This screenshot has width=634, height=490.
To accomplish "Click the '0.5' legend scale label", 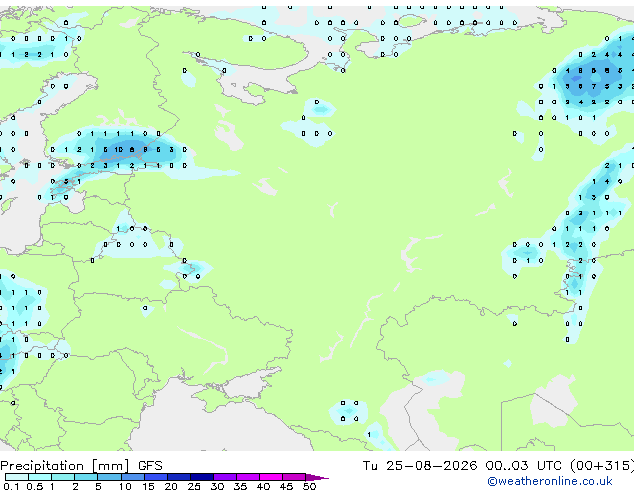I will click(x=35, y=486).
